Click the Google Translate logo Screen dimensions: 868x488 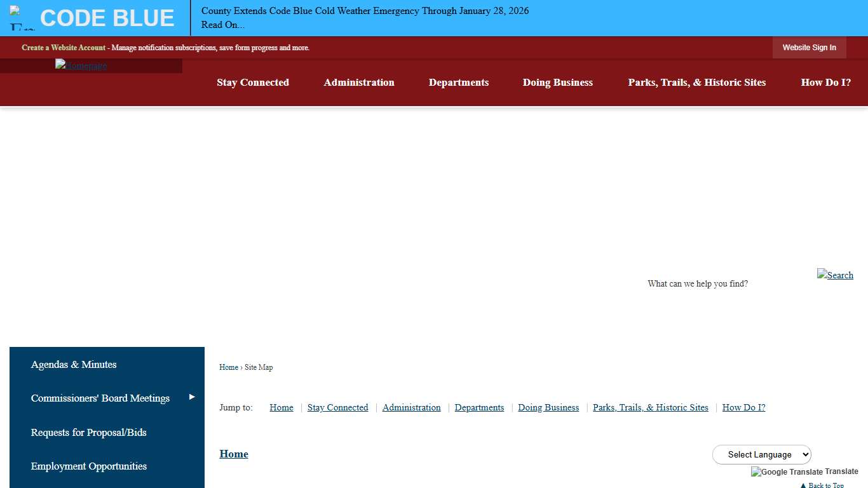[x=787, y=472]
